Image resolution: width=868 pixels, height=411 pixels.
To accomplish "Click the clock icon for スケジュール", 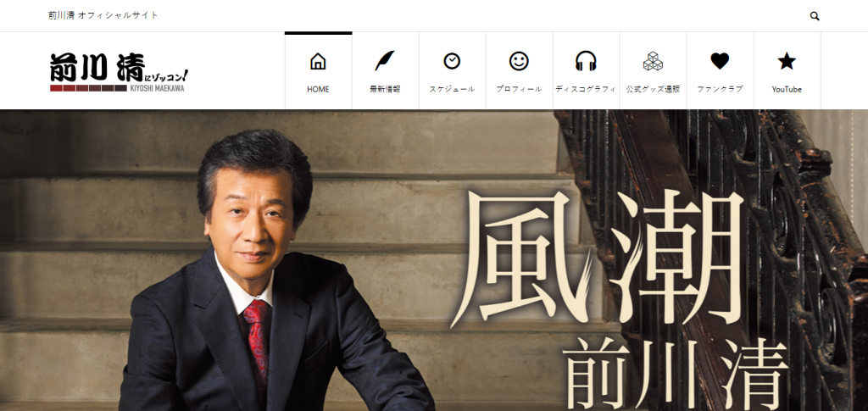I will point(452,61).
